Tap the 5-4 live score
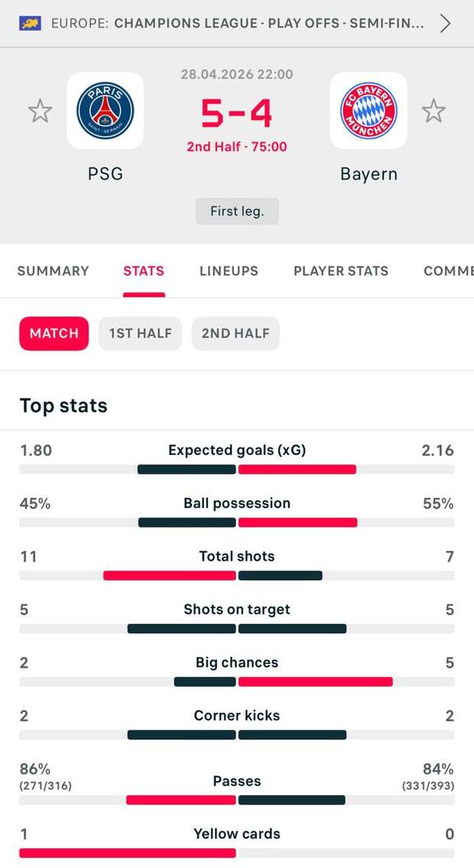The image size is (474, 868). coord(237,114)
